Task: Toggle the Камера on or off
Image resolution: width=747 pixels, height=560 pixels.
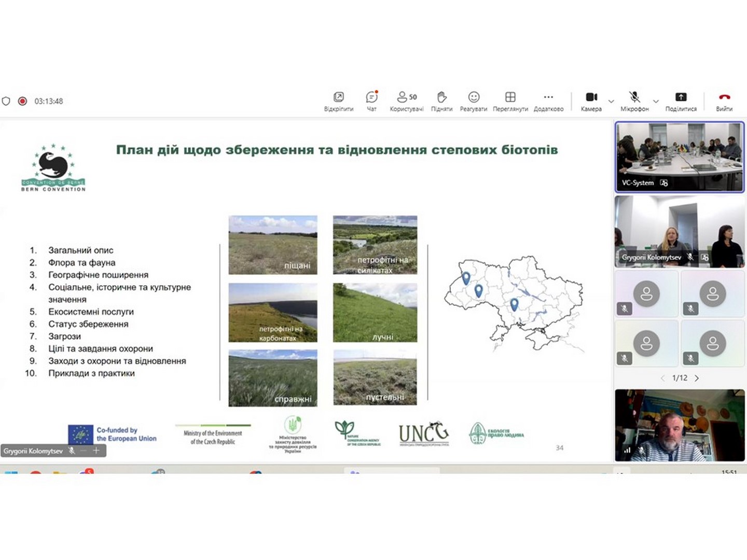Action: (591, 101)
